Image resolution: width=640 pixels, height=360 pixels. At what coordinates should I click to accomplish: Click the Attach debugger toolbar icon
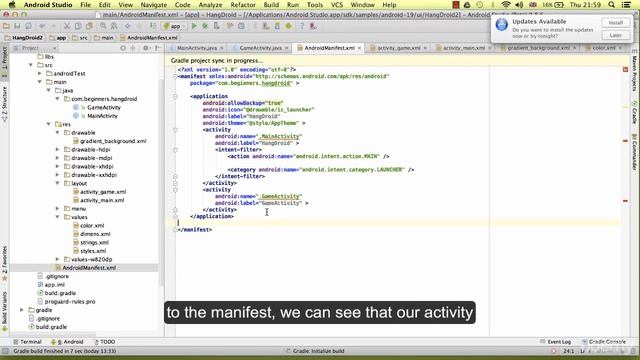[x=216, y=26]
